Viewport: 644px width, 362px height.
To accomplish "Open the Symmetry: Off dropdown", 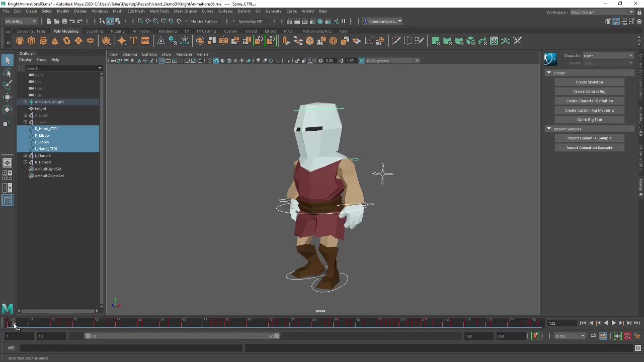I will 251,21.
